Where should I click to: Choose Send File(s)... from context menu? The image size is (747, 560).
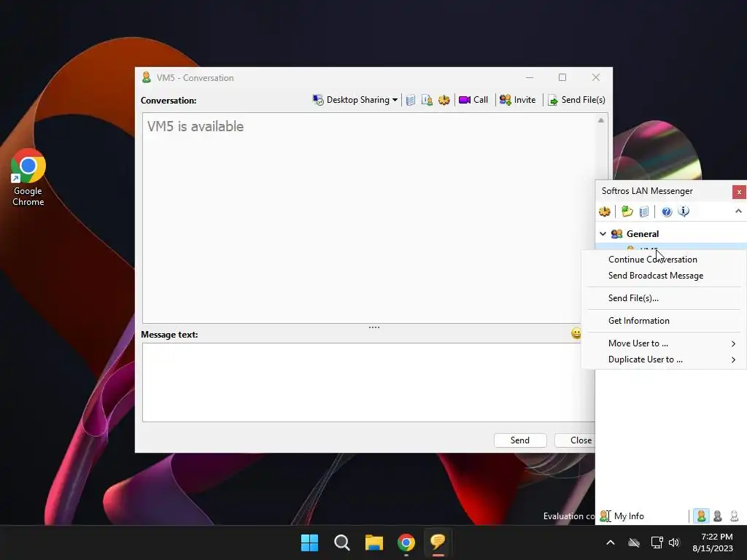point(634,298)
